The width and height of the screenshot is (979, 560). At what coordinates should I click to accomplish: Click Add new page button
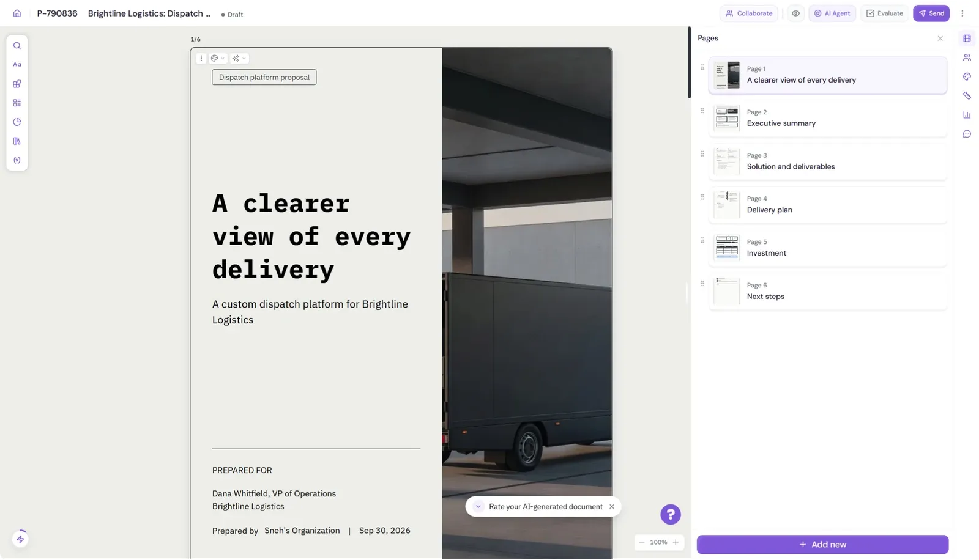pyautogui.click(x=822, y=545)
